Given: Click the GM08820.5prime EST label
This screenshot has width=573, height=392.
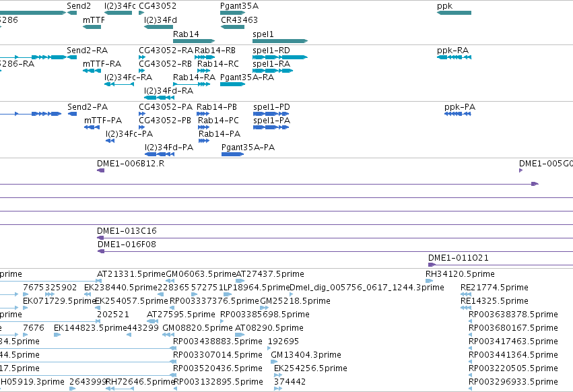Looking at the screenshot, I should tap(197, 327).
